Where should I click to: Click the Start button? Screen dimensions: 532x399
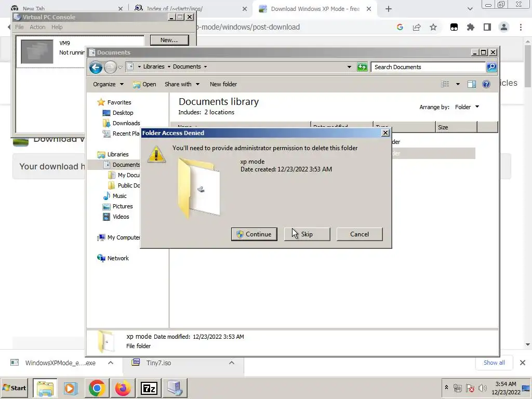tap(14, 388)
